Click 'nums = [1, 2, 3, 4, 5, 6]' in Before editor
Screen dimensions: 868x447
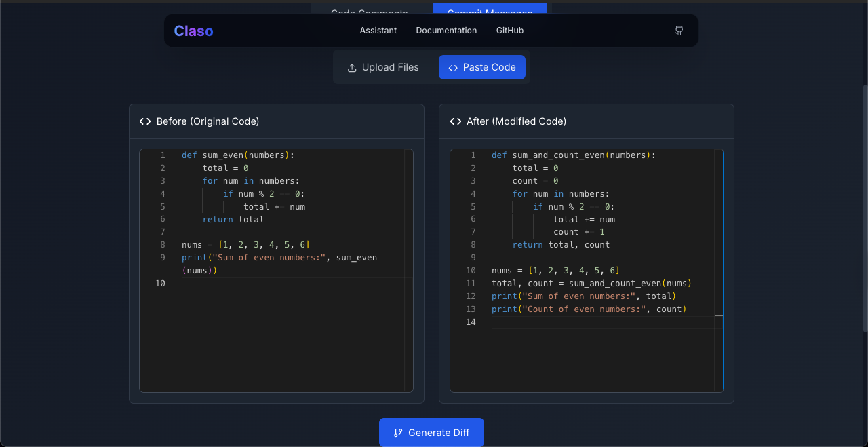click(245, 244)
